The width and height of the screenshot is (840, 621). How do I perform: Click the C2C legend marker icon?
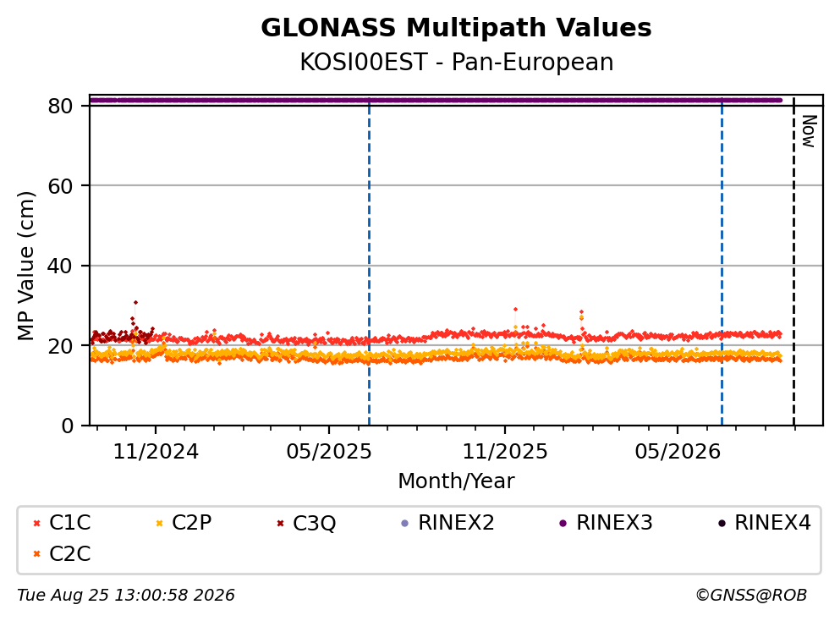(x=36, y=554)
